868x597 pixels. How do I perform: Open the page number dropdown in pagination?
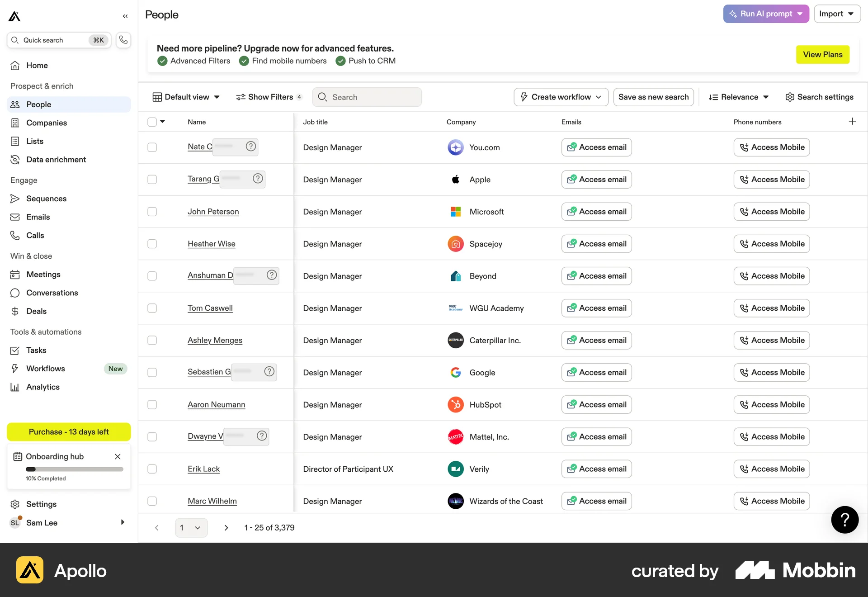point(191,527)
